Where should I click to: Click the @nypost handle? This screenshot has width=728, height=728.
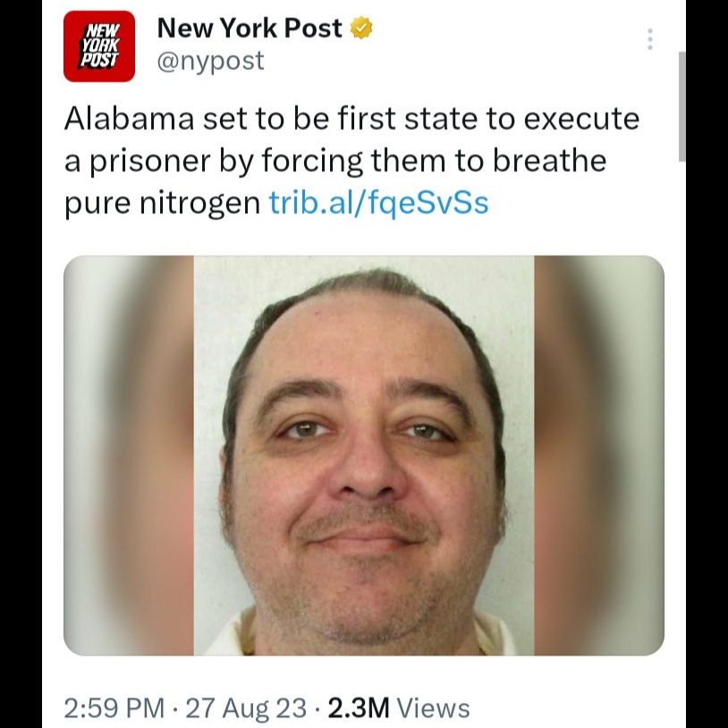tap(211, 61)
